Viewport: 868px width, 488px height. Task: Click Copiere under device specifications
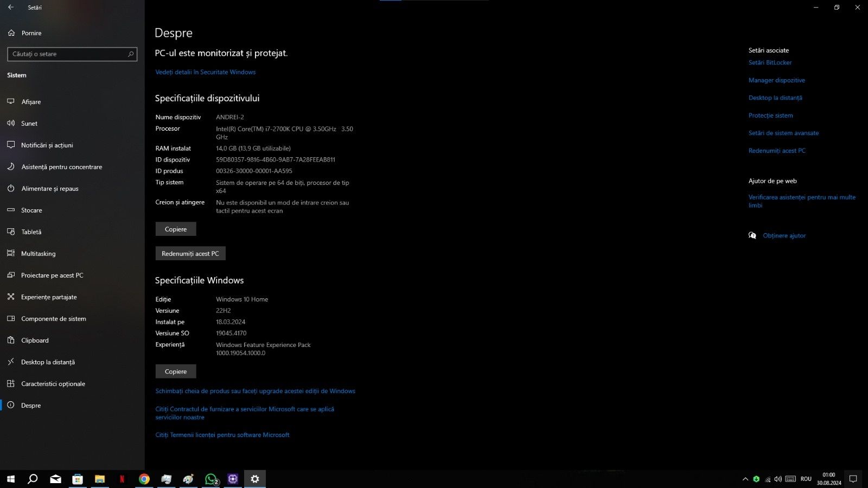point(176,229)
